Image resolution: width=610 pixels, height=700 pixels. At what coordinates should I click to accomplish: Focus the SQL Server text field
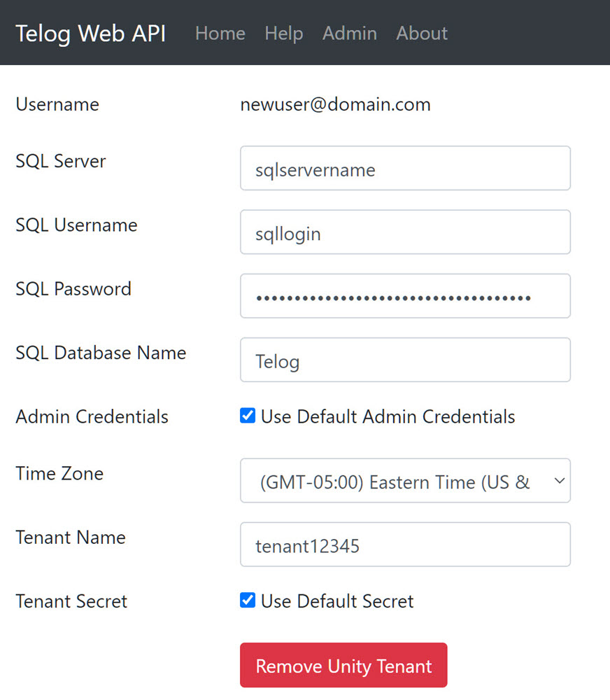(405, 168)
